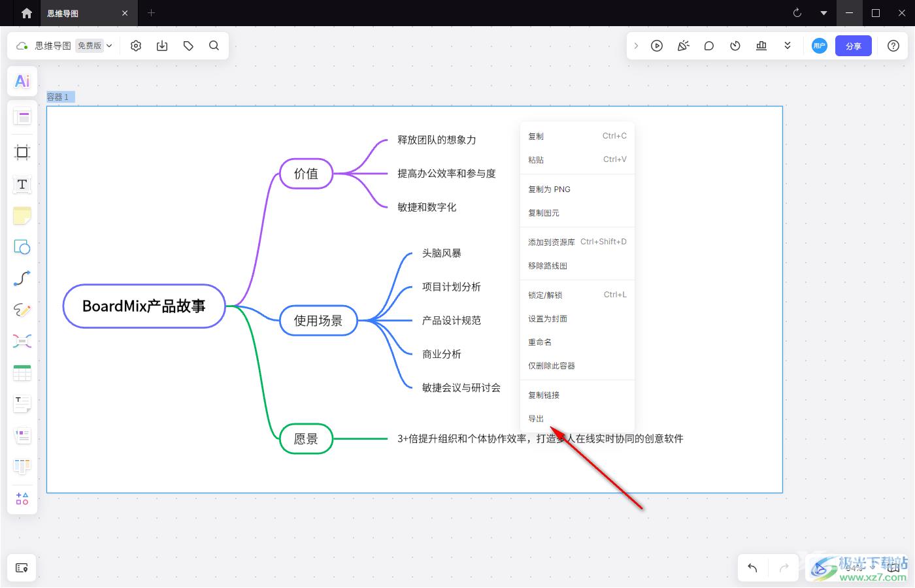
Task: Select the 价值 branch node
Action: (x=306, y=174)
